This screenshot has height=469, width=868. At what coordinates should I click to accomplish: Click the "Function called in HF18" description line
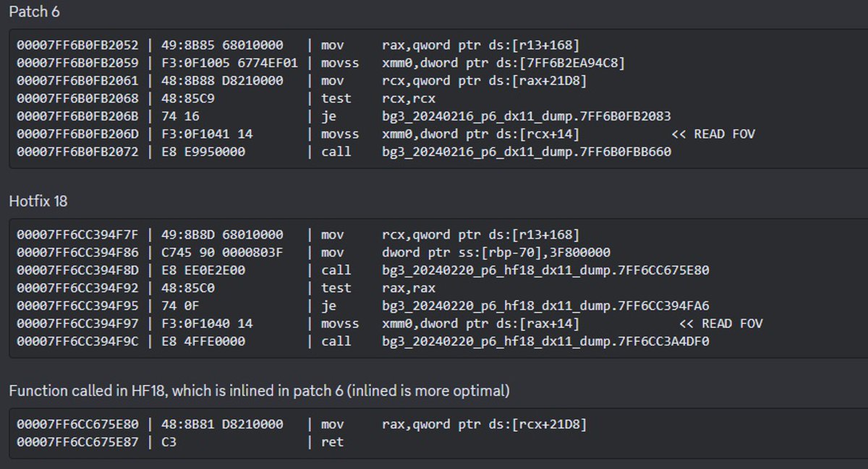[259, 391]
